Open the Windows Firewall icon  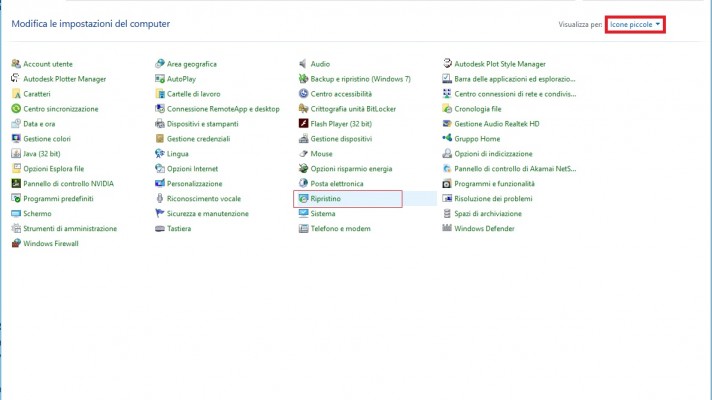click(16, 244)
